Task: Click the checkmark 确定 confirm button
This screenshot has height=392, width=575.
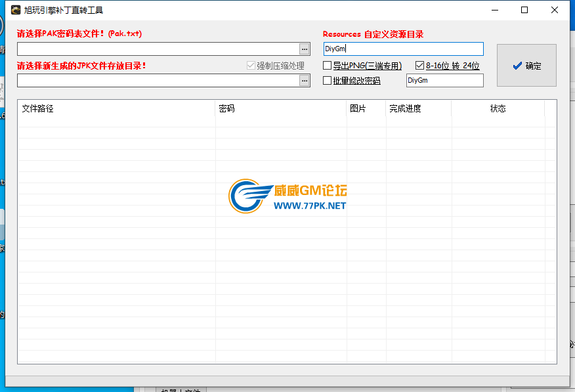Action: 526,66
